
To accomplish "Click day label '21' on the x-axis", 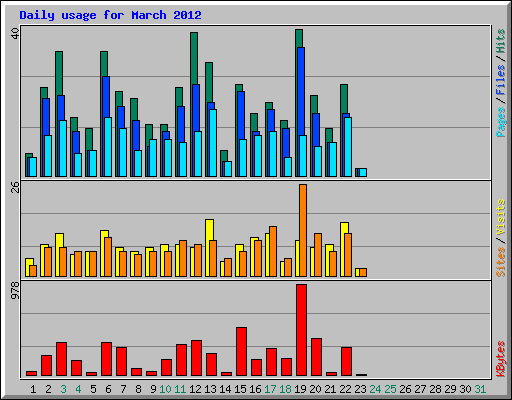I will click(330, 389).
